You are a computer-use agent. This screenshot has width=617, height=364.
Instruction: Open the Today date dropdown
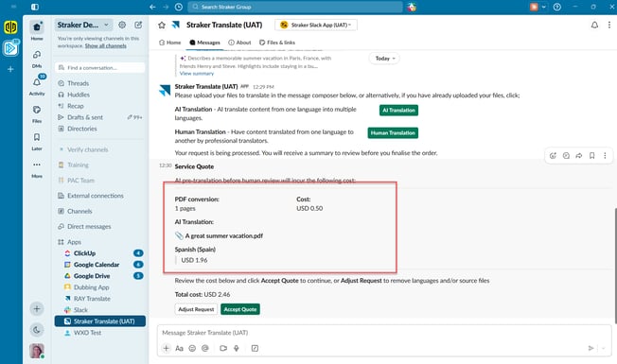384,59
